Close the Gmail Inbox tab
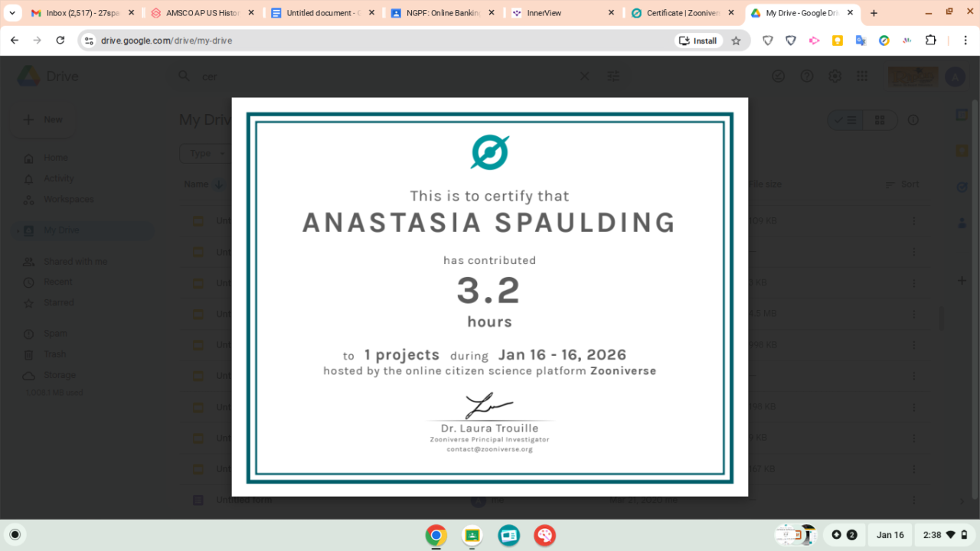 pos(131,13)
